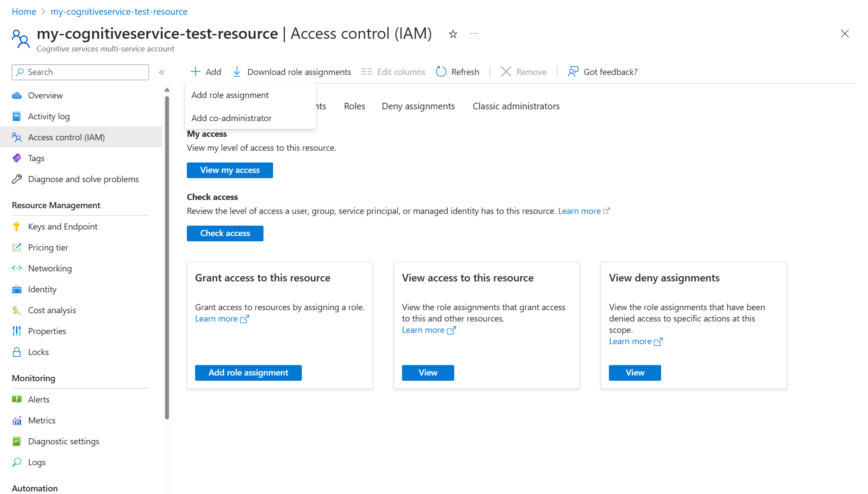This screenshot has width=868, height=494.
Task: Click the Tags icon in sidebar
Action: tap(17, 158)
